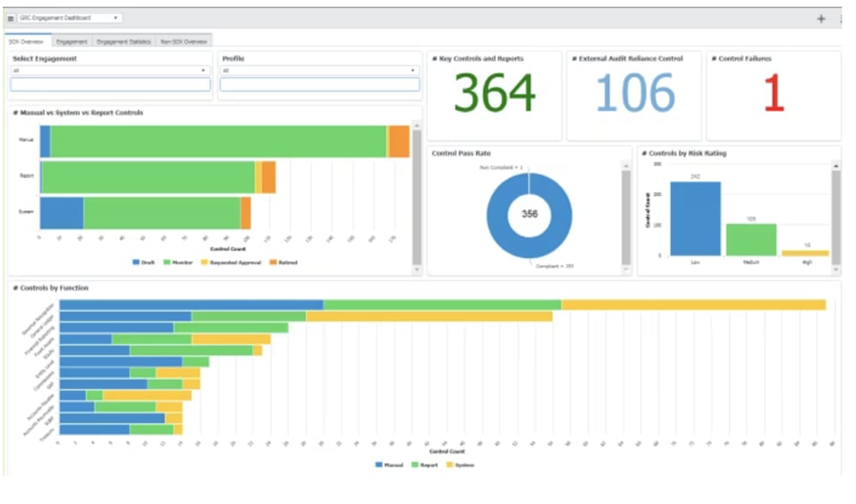Screen dimensions: 856x504
Task: Click the 364 Key Controls and Reports number
Action: [494, 93]
